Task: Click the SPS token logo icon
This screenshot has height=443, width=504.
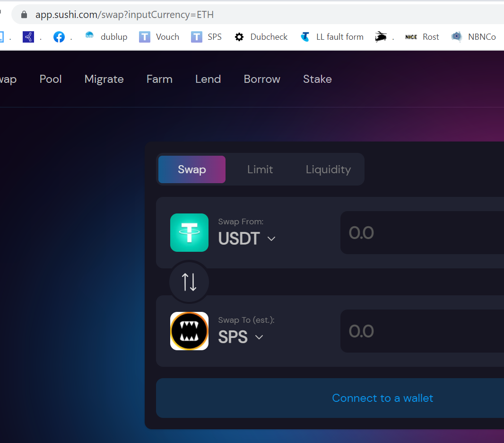Action: coord(189,331)
